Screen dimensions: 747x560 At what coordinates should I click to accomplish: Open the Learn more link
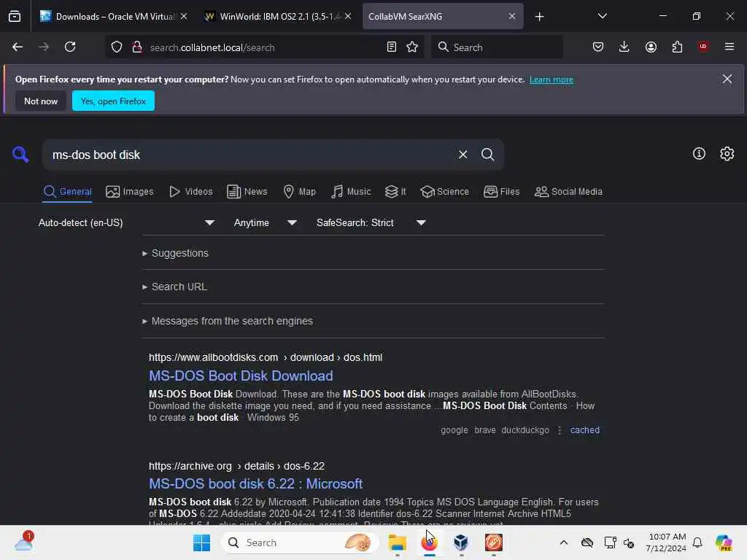[x=551, y=79]
